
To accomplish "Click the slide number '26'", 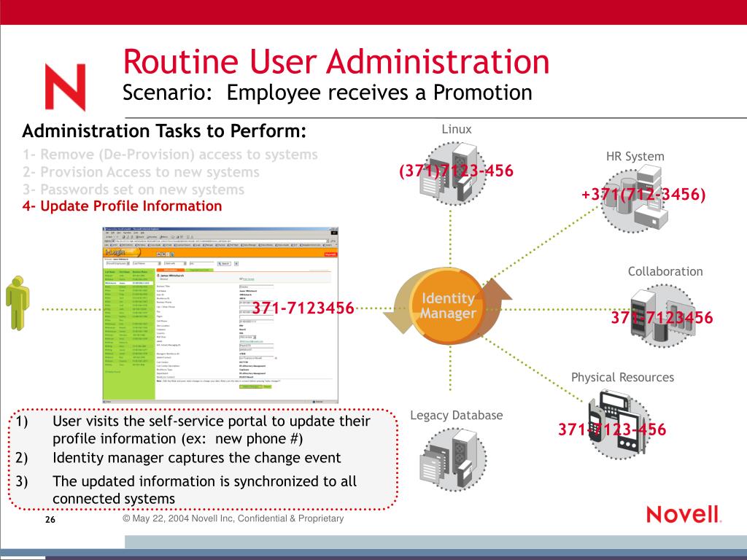I will pos(50,519).
